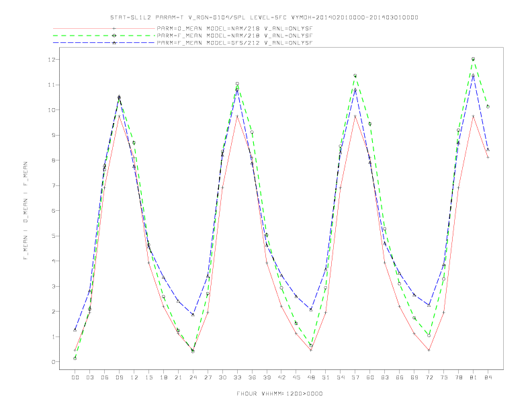Click y-axis tick label 8

click(x=53, y=161)
